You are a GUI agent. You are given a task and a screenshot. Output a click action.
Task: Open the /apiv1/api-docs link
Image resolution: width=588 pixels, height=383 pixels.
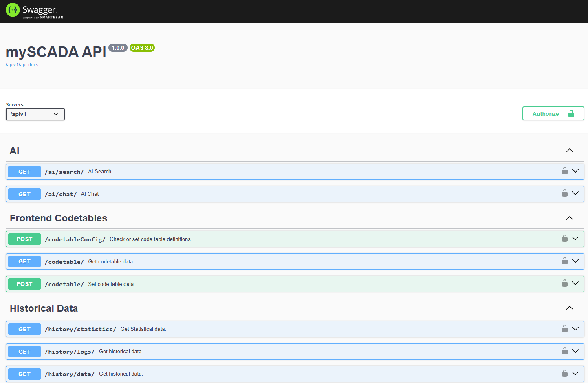click(x=22, y=65)
